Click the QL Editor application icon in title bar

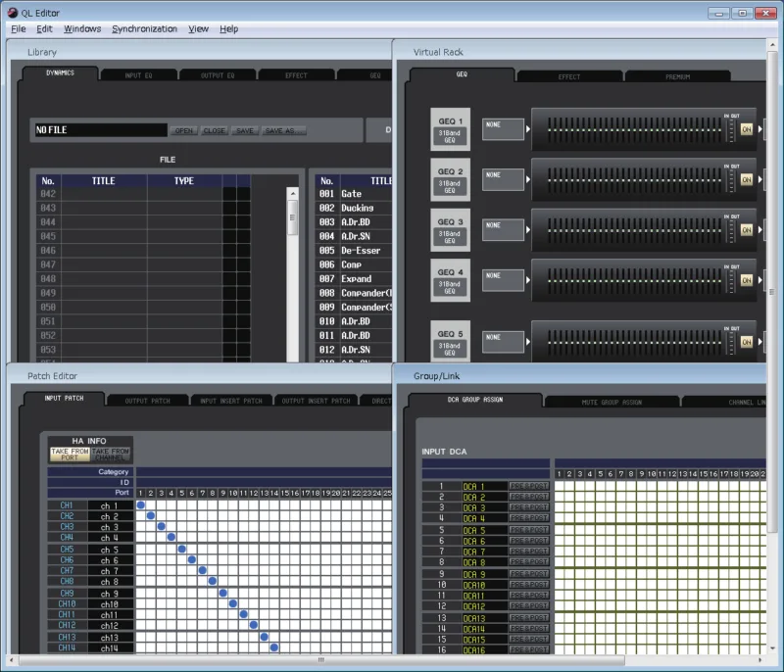[13, 13]
